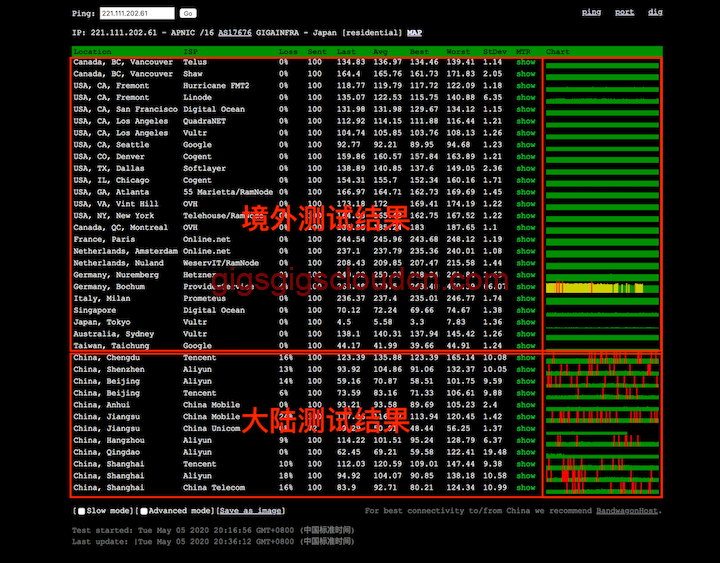Show MTR for Sydney Vultr row
The width and height of the screenshot is (720, 563).
point(525,334)
